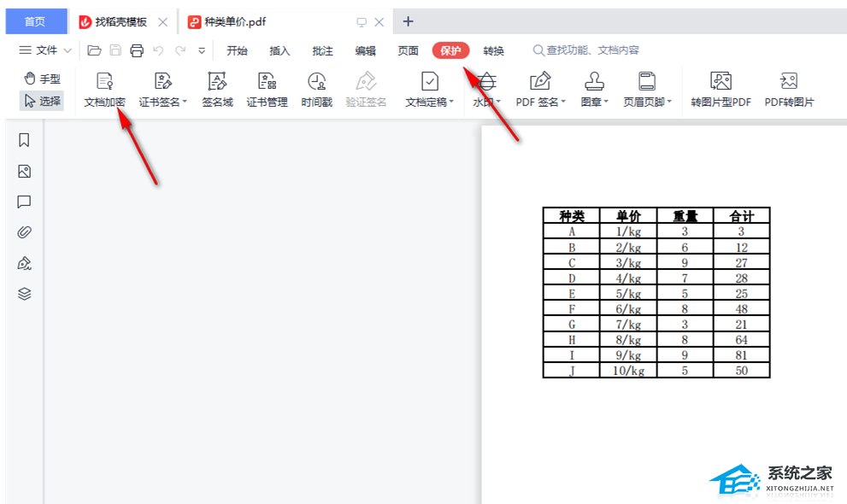Image resolution: width=847 pixels, height=504 pixels.
Task: Click the open folder icon
Action: point(94,50)
